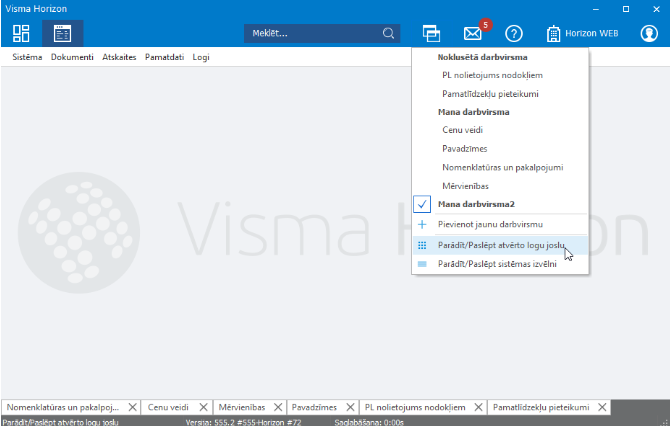Choose Pievienot jaunu darbvirsmu

(490, 224)
